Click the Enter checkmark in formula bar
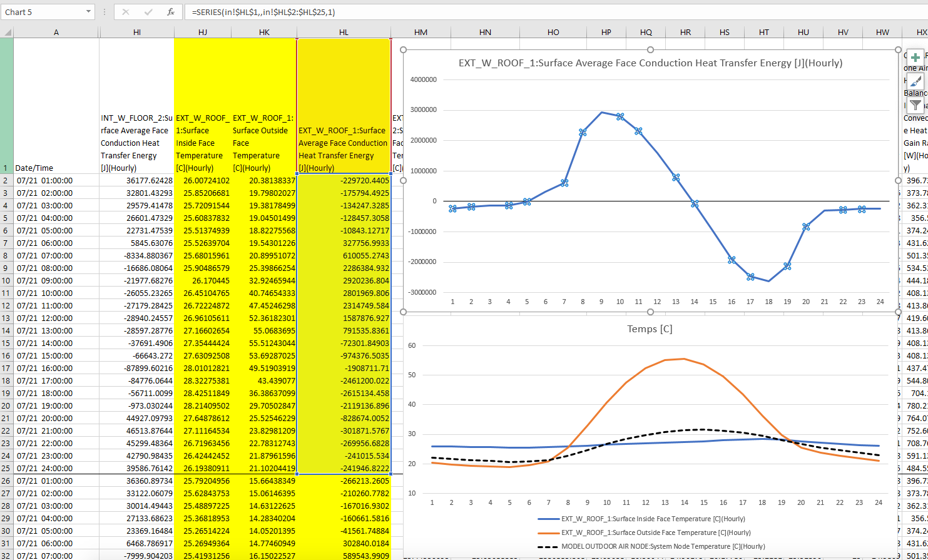928x560 pixels. (x=148, y=12)
